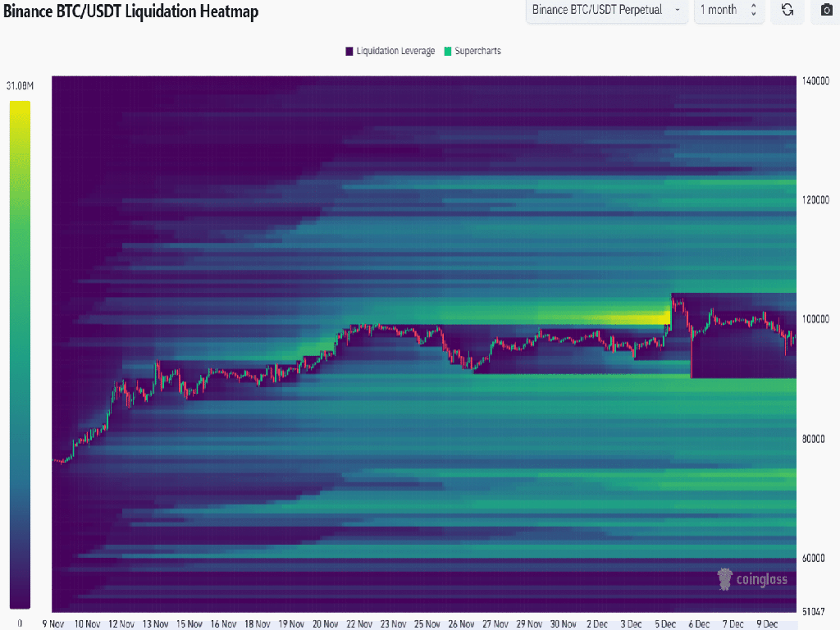Click the refresh data icon
This screenshot has width=840, height=630.
787,10
